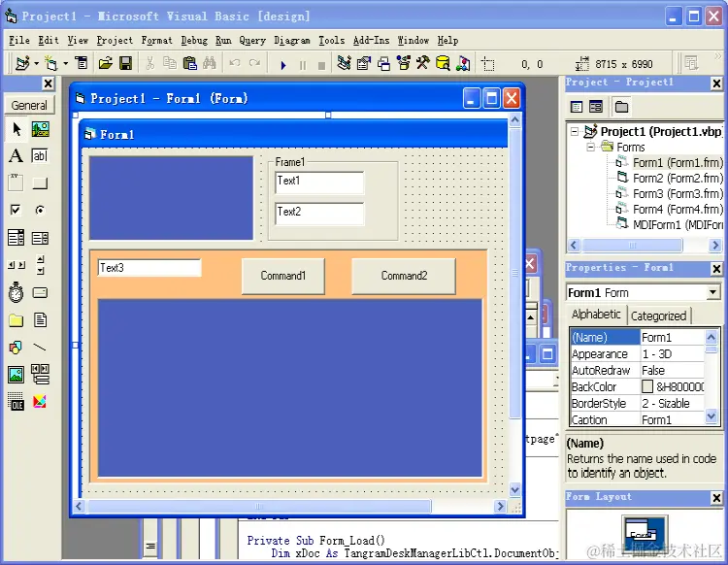Click the Start (run) toolbar button
This screenshot has width=728, height=565.
coord(283,65)
